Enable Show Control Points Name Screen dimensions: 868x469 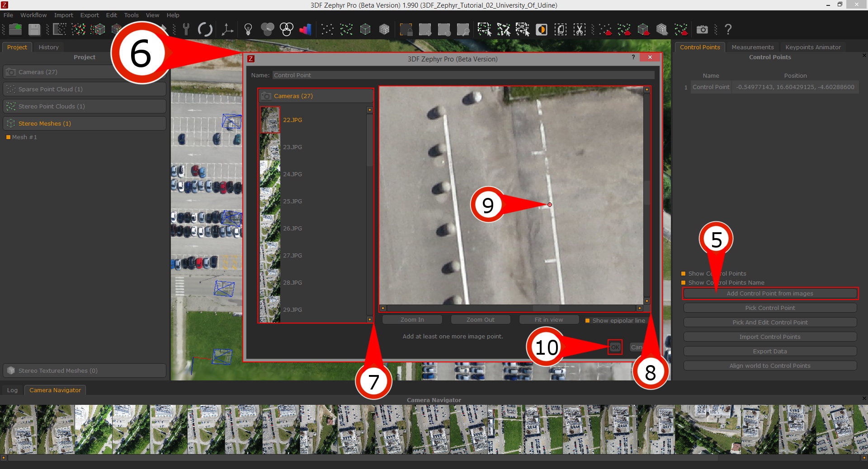click(683, 283)
